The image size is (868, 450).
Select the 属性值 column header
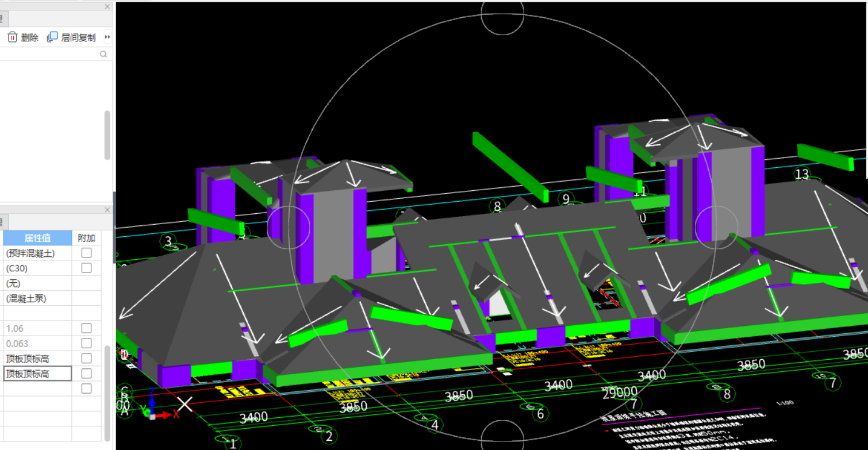[37, 238]
